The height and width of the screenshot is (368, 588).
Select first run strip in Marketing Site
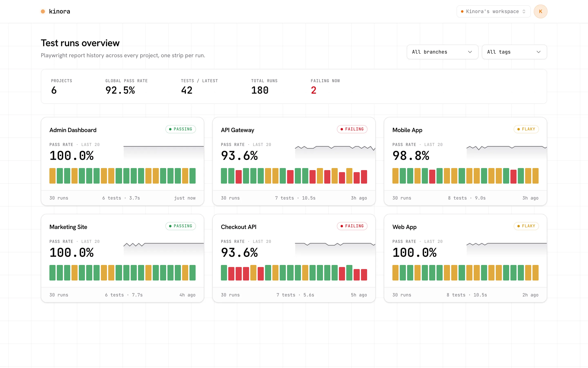[x=52, y=272]
